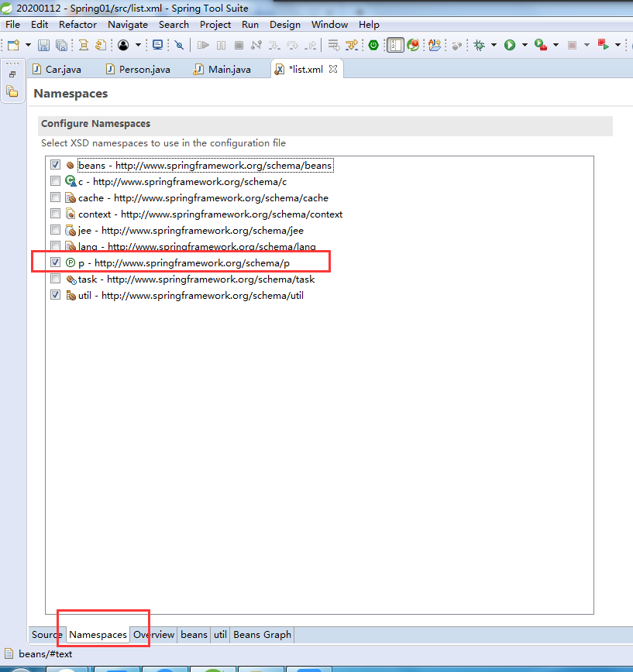Click the Step Return icon

[x=311, y=45]
